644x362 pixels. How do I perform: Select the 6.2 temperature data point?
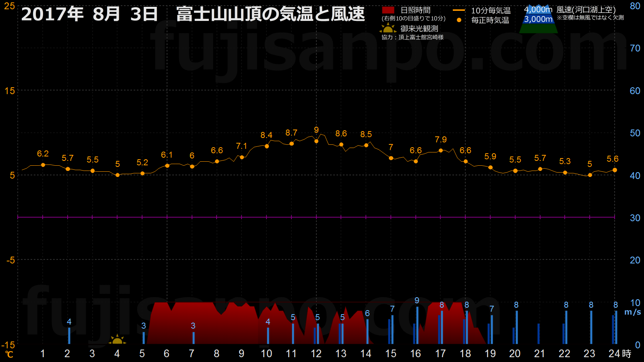point(43,165)
